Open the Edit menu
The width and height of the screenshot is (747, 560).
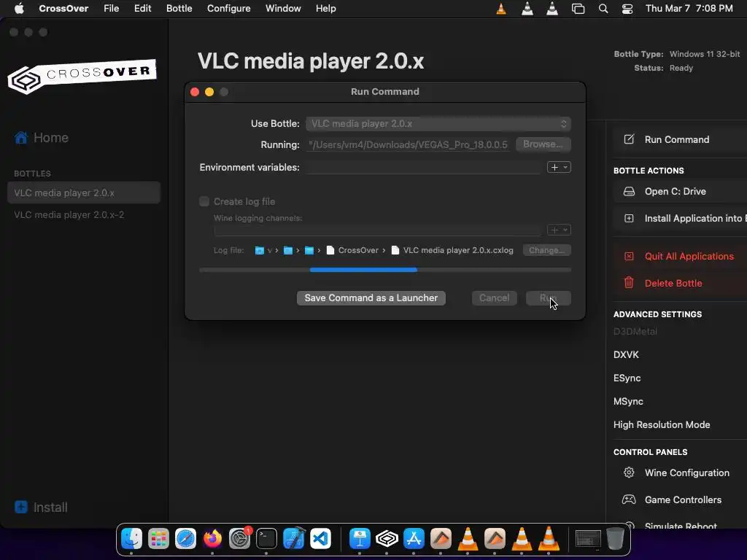142,9
